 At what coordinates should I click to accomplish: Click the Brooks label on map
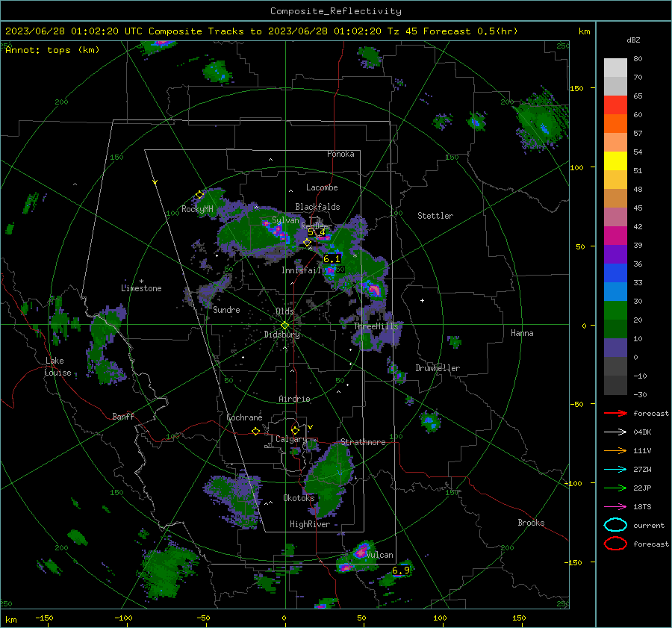click(x=531, y=523)
